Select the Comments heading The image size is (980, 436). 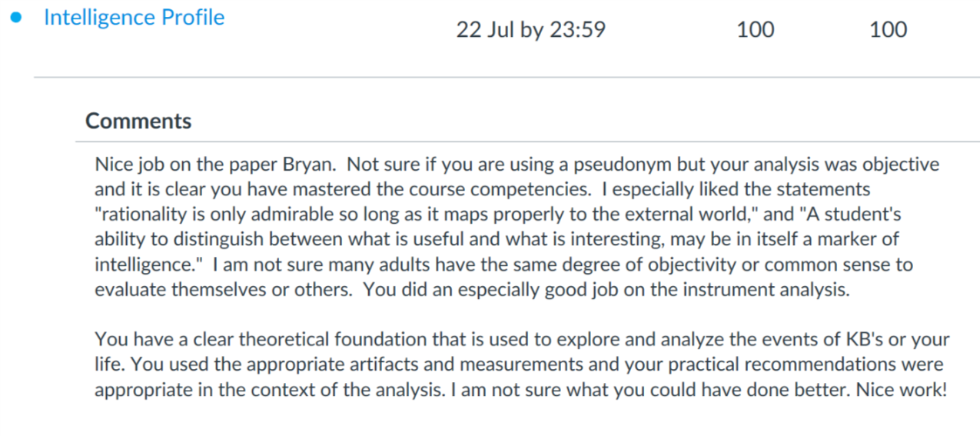[x=138, y=121]
